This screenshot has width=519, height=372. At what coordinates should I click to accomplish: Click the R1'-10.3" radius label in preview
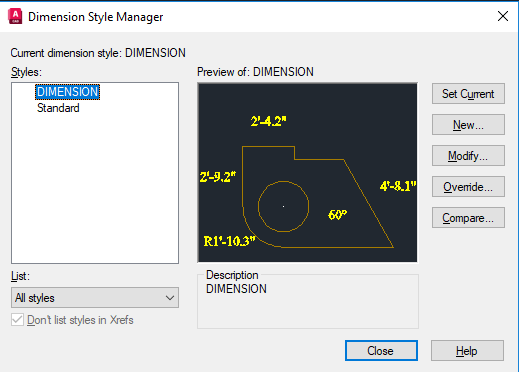(229, 241)
